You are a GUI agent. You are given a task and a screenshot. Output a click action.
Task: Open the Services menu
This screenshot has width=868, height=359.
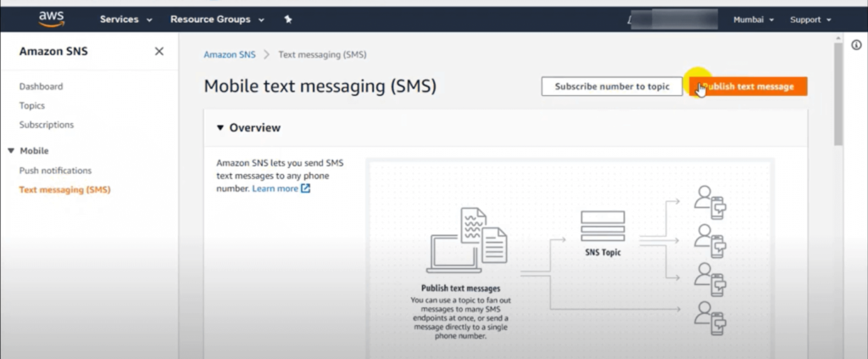125,20
